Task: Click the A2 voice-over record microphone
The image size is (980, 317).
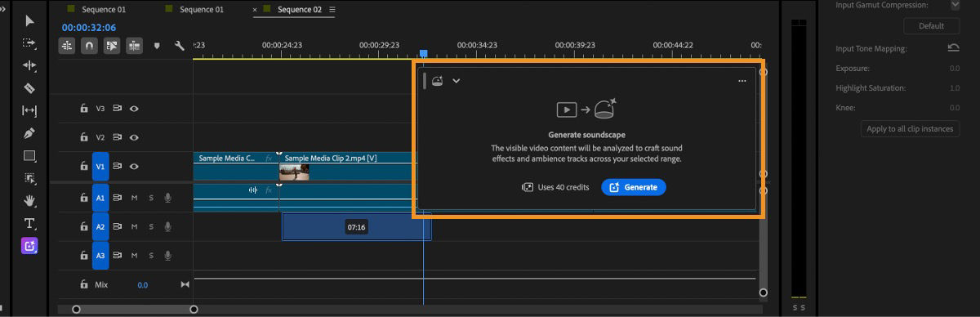Action: point(167,226)
